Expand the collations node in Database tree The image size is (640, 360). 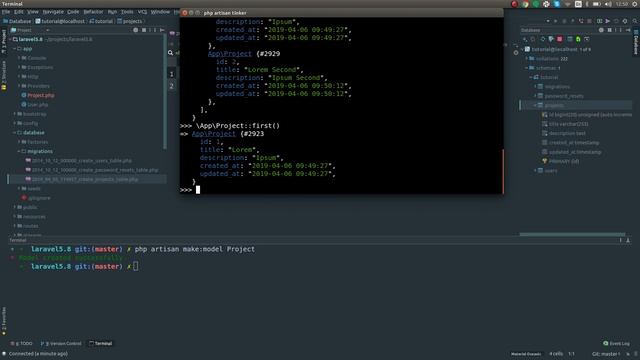coord(527,59)
